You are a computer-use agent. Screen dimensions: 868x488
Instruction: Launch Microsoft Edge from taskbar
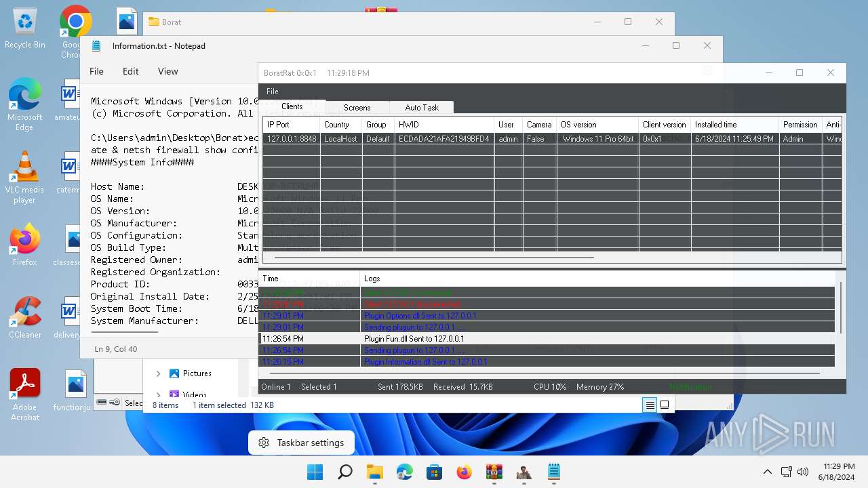pyautogui.click(x=404, y=472)
